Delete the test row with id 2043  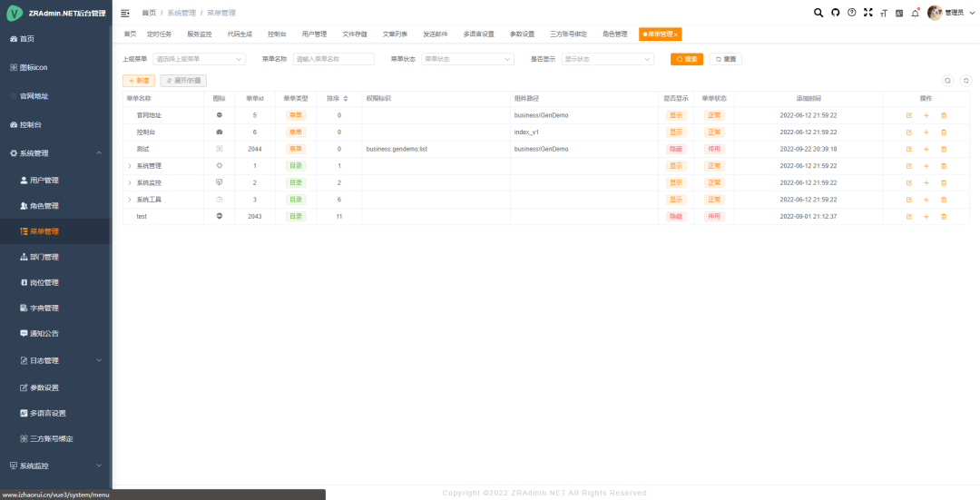(x=944, y=217)
